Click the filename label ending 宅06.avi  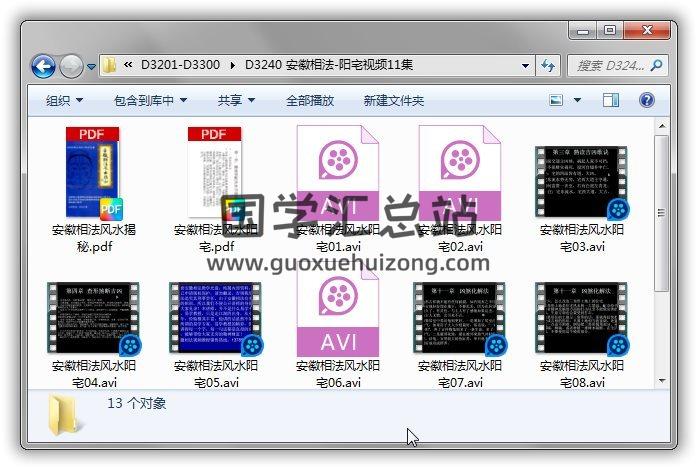click(338, 374)
